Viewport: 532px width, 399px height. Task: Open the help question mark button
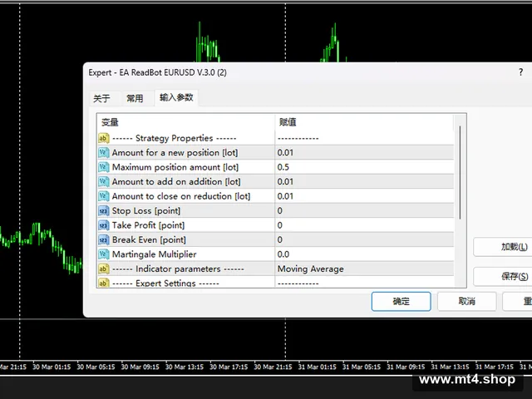pyautogui.click(x=521, y=72)
